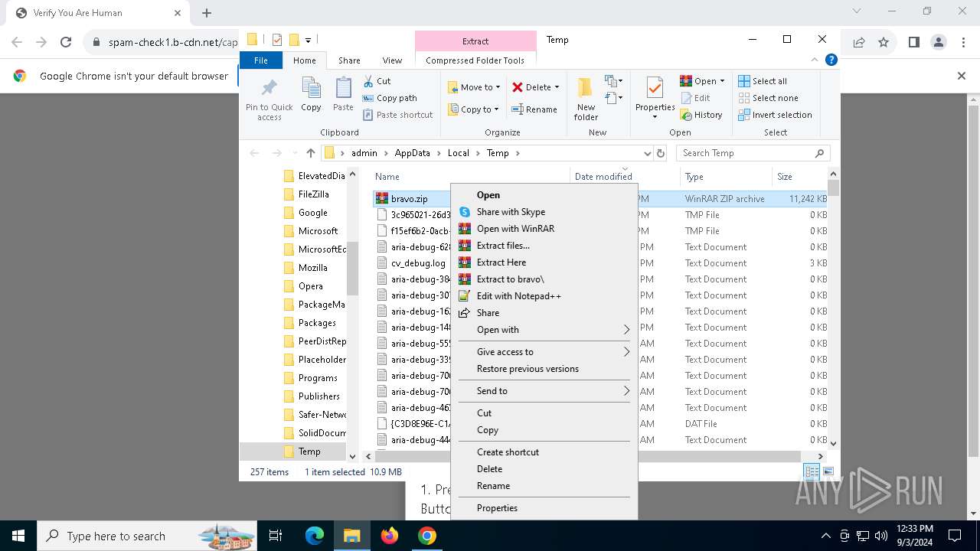
Task: Click Invert selection in ribbon
Action: (x=775, y=115)
